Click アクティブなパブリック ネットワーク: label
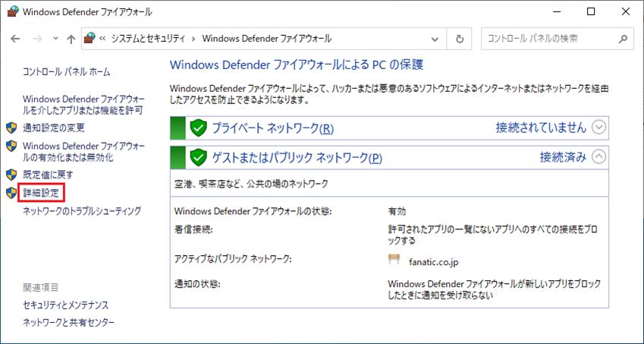Viewport: 644px width, 344px height. click(x=233, y=259)
